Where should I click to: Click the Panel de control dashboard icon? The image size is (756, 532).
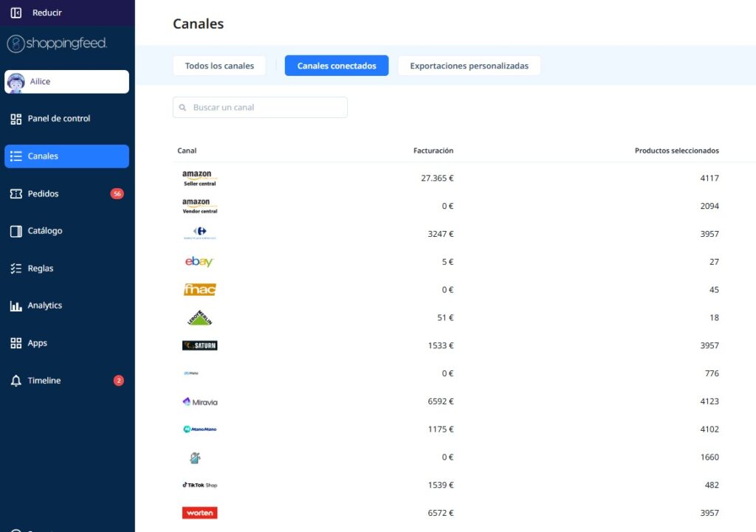16,119
